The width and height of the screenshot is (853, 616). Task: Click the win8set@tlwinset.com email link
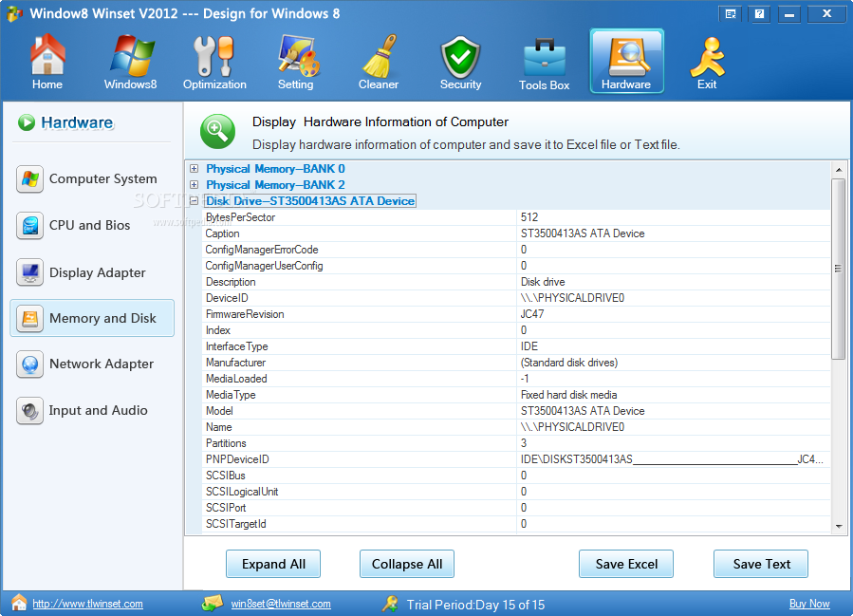tap(281, 604)
